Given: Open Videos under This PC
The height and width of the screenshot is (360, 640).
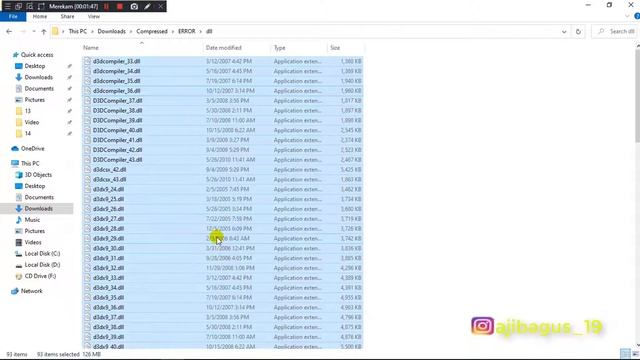Looking at the screenshot, I should pyautogui.click(x=33, y=242).
